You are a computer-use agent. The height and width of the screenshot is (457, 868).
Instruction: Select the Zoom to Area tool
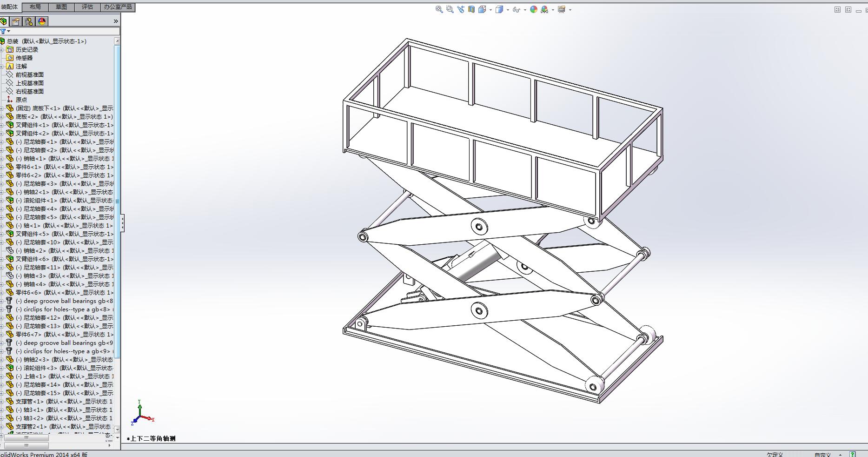pos(450,9)
